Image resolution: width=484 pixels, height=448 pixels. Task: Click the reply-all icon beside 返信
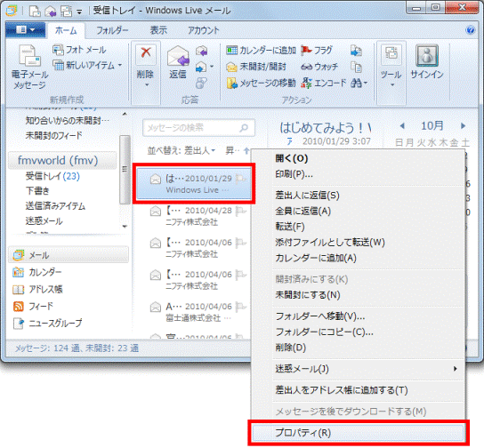[x=201, y=51]
